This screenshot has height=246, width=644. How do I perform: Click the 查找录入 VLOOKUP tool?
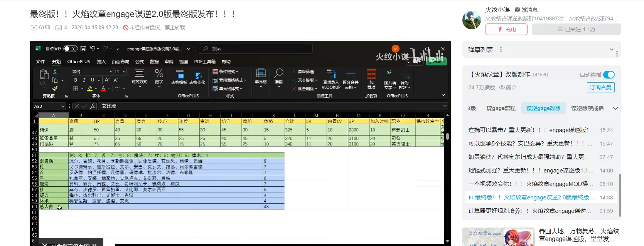pos(331,79)
